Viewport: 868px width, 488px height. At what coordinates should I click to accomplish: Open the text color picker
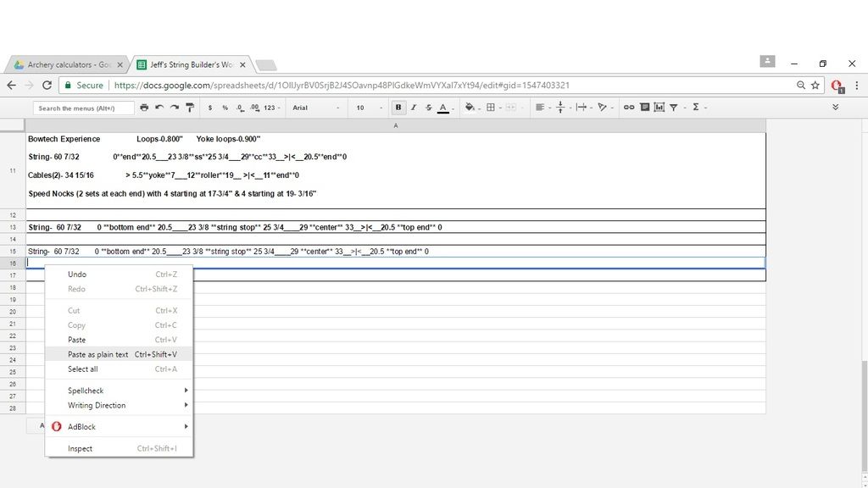tap(442, 108)
